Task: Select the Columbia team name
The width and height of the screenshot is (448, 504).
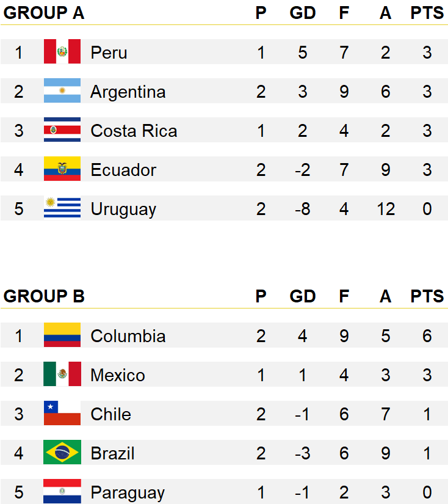Action: coord(128,336)
